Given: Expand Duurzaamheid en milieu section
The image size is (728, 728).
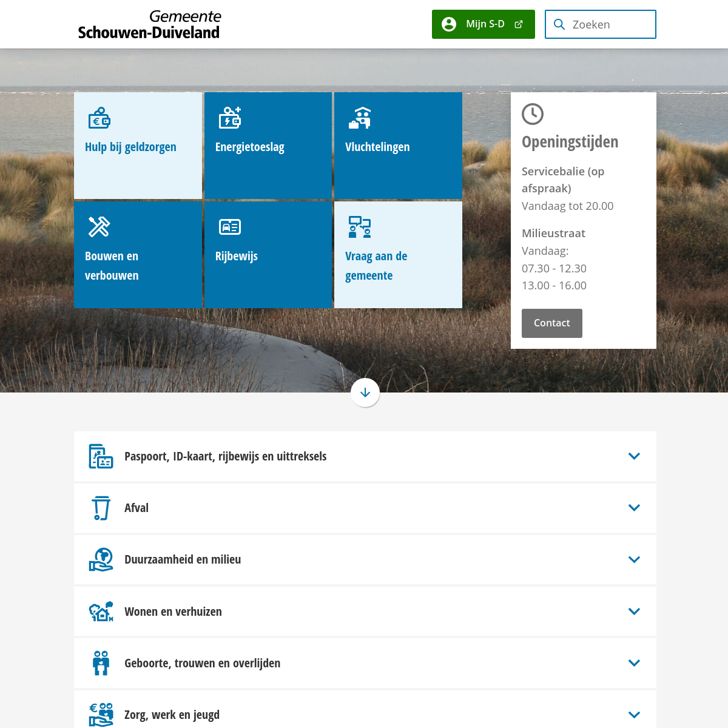Looking at the screenshot, I should click(365, 560).
